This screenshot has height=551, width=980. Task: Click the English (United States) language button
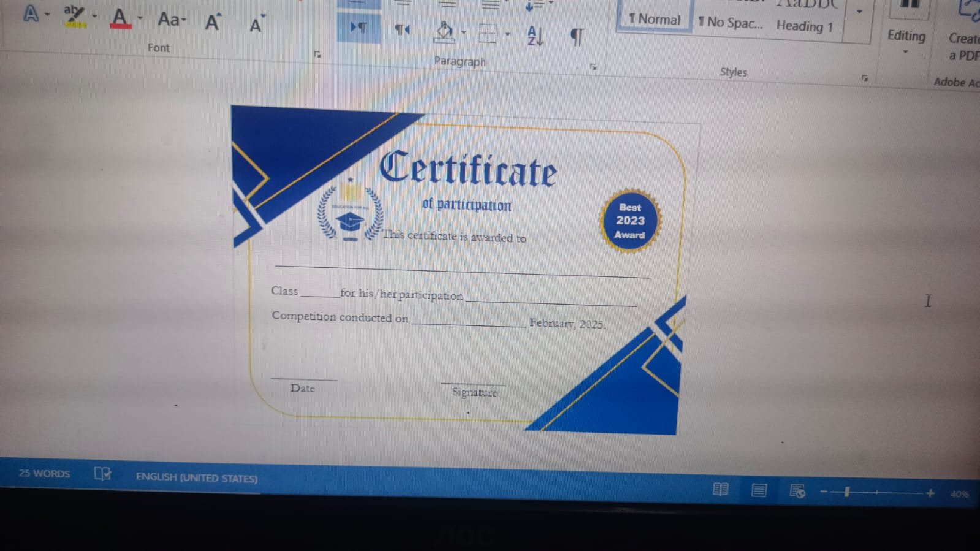click(x=196, y=477)
